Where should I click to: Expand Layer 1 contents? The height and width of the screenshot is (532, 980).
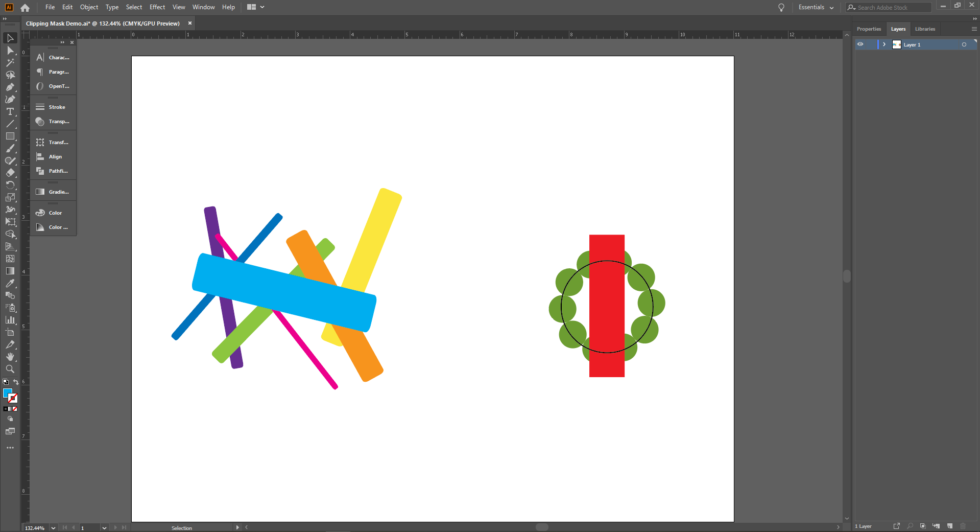coord(885,44)
